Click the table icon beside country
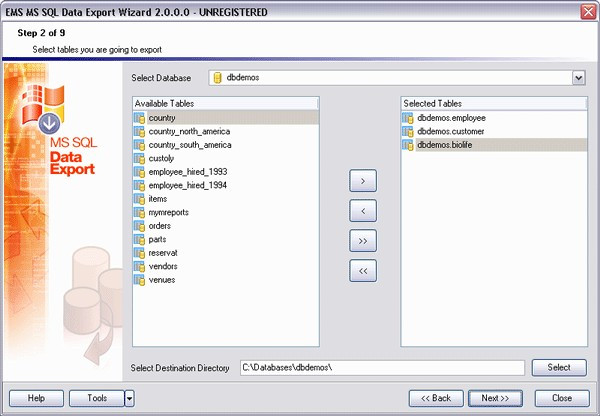Image resolution: width=600 pixels, height=416 pixels. tap(140, 118)
